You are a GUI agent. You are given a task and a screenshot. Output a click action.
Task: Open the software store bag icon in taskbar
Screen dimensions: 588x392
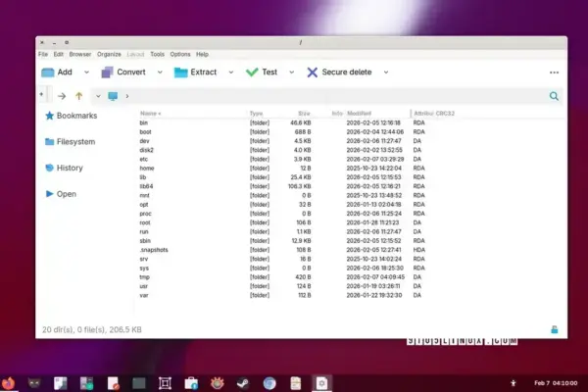coord(191,383)
